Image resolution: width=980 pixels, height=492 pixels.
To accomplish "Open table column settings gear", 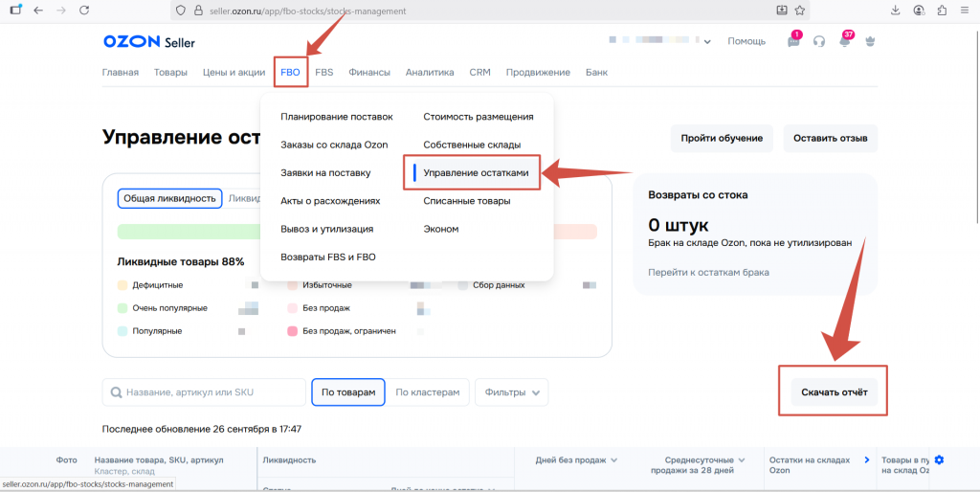I will 939,460.
